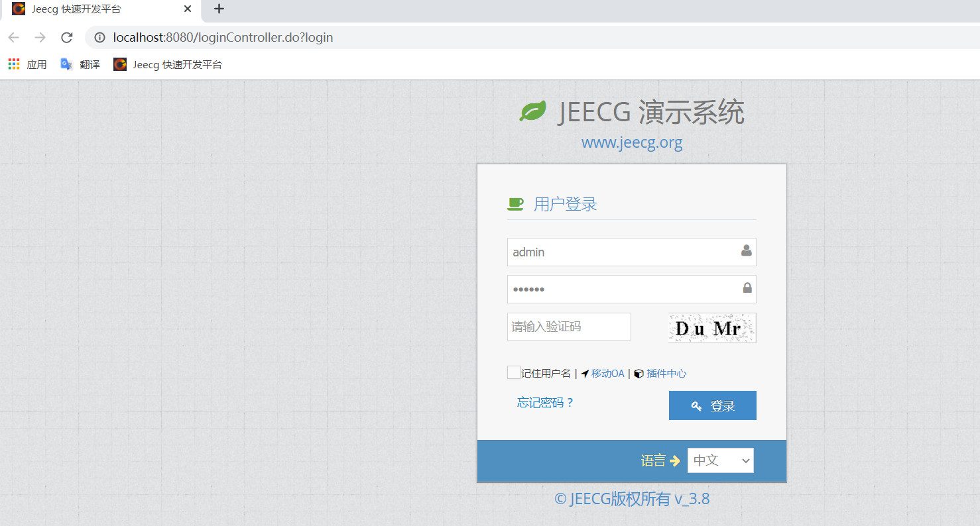Image resolution: width=980 pixels, height=526 pixels.
Task: Check the 记住用户名 checkbox
Action: click(514, 372)
